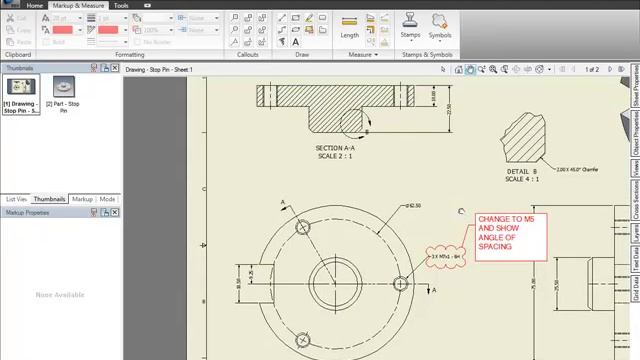Click the Paste button

click(x=18, y=42)
